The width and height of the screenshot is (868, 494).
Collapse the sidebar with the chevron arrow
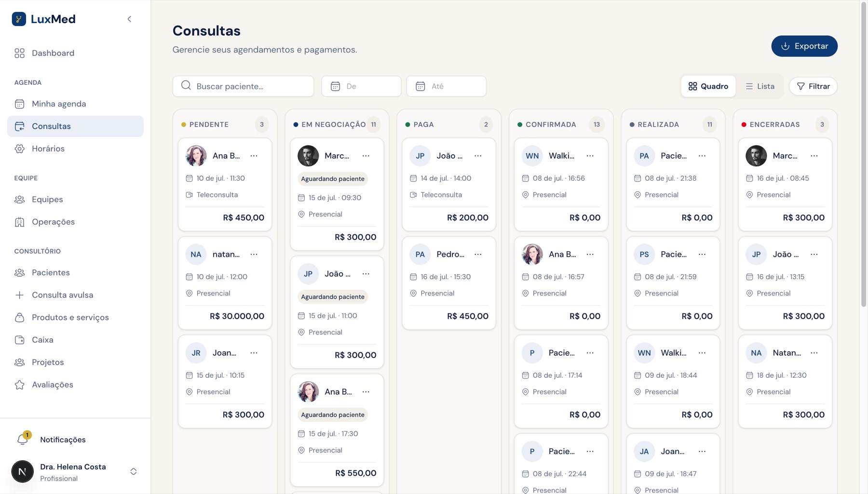tap(129, 19)
